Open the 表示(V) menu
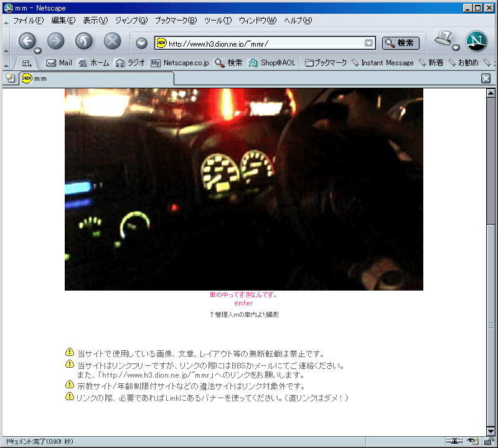The height and width of the screenshot is (448, 498). click(x=95, y=21)
